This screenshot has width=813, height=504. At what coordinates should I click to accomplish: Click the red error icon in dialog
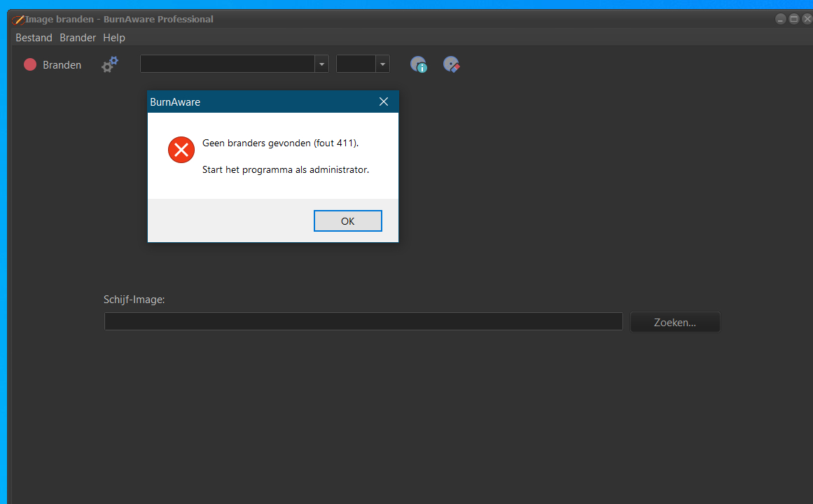181,150
